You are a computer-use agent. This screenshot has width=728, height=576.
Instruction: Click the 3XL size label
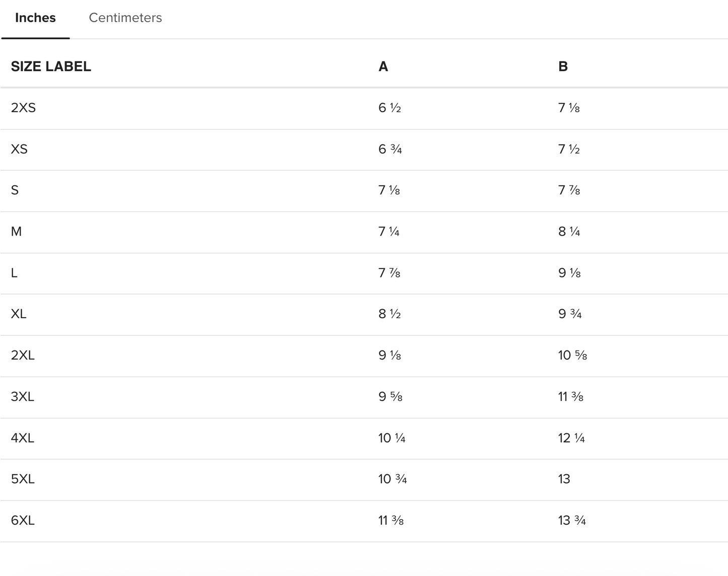point(23,397)
